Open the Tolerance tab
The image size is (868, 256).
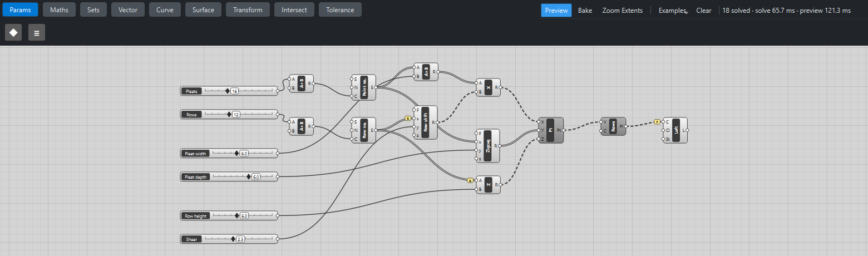[x=340, y=9]
